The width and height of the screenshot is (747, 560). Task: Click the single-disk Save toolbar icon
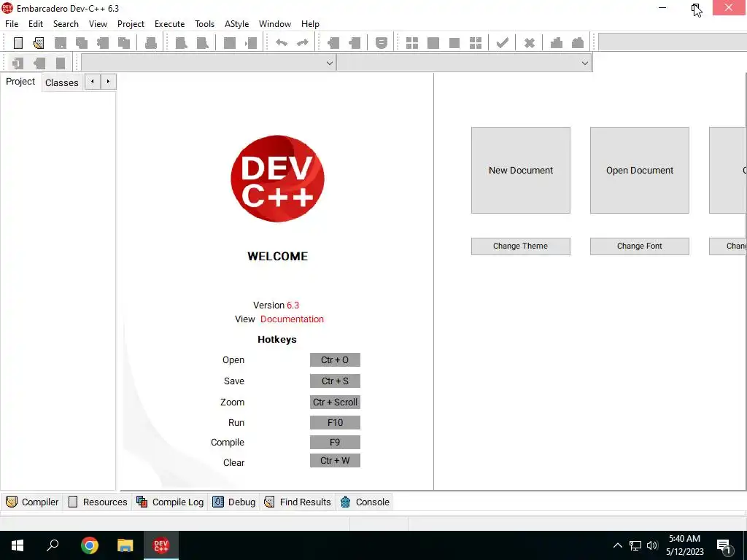click(60, 43)
